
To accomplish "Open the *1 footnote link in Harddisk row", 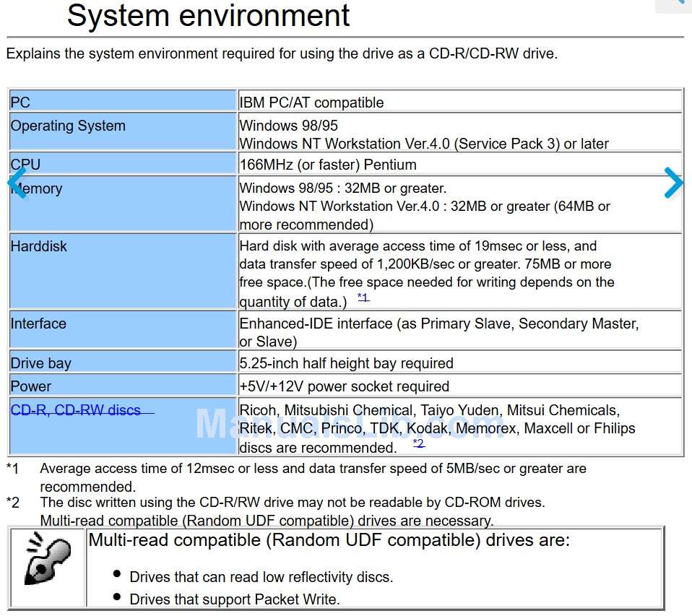I will pos(363,298).
